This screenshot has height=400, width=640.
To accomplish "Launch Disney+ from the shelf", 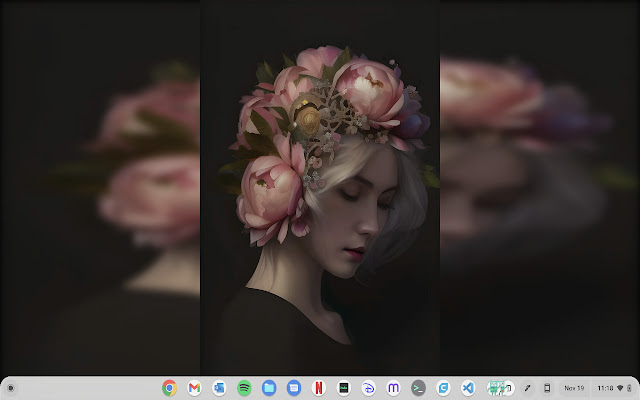I will [368, 388].
